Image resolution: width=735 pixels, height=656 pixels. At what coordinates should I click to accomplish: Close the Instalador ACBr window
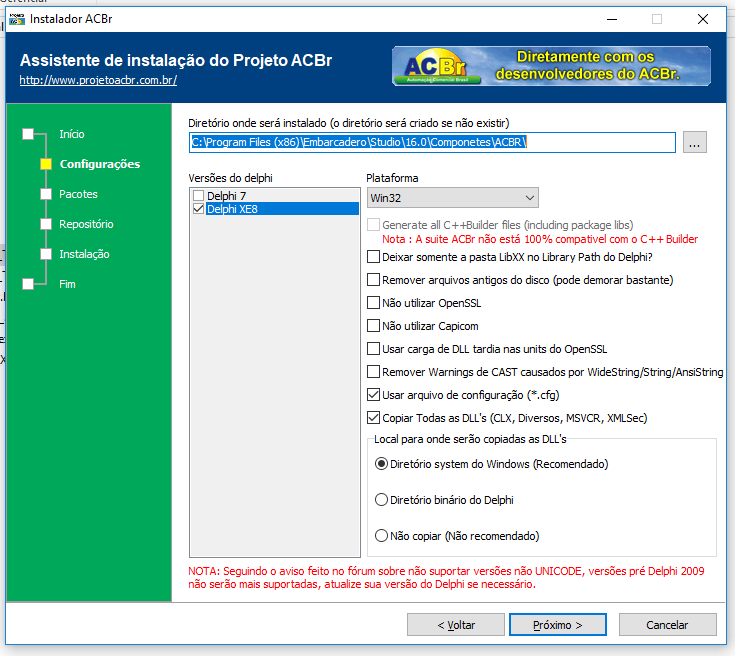tap(703, 19)
